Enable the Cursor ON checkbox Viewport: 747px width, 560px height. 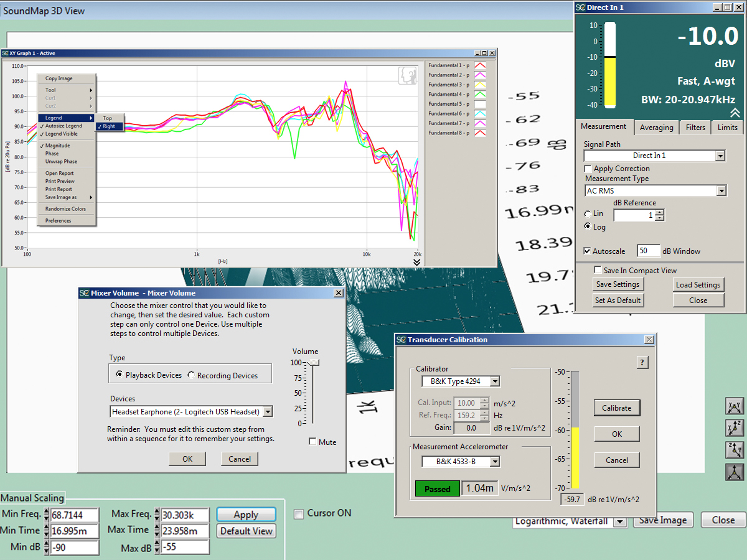coord(299,513)
